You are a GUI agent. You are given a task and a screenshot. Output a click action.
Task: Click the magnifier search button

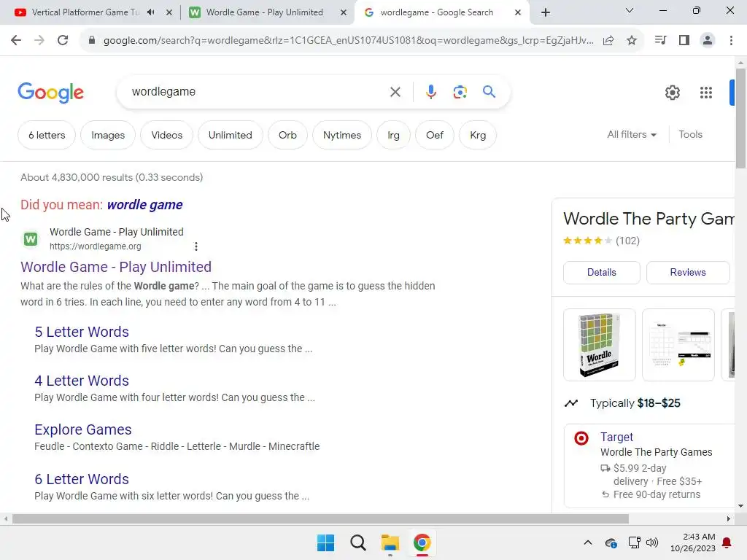pyautogui.click(x=489, y=91)
